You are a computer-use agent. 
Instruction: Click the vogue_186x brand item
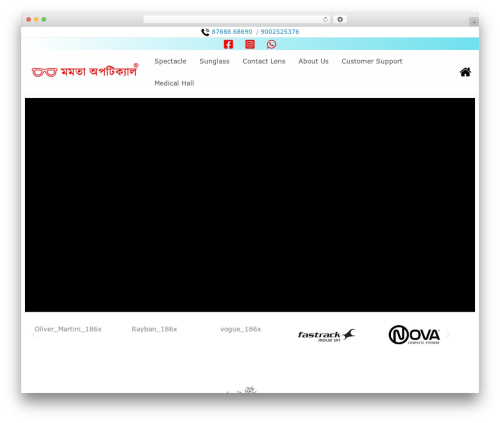pos(241,329)
